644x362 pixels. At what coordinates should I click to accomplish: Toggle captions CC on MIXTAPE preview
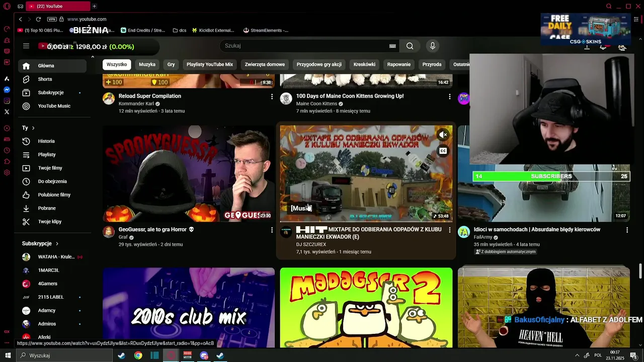coord(443,151)
